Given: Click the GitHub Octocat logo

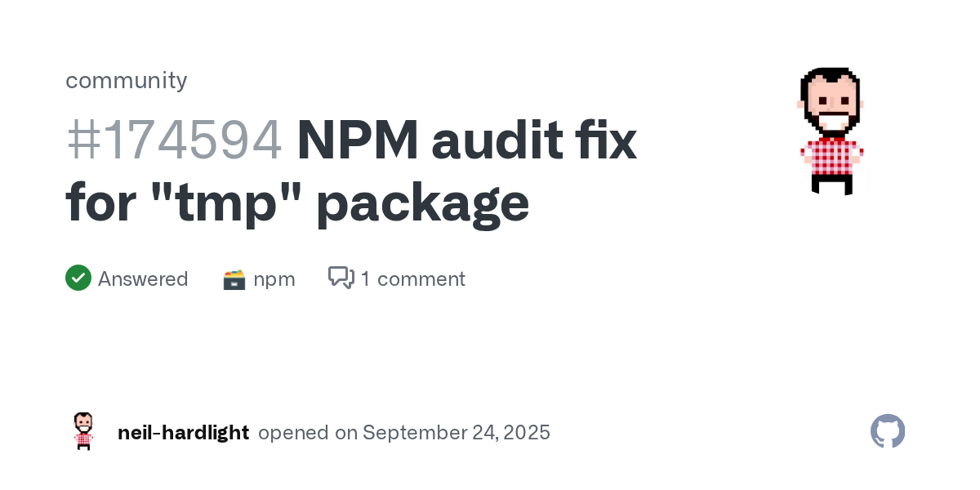Looking at the screenshot, I should click(888, 431).
